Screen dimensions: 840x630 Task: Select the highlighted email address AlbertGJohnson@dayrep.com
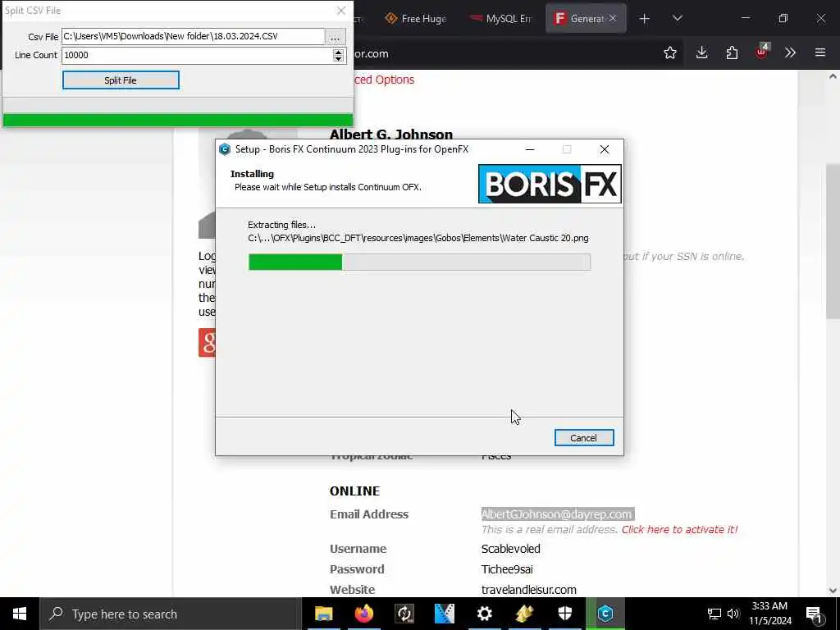[557, 514]
